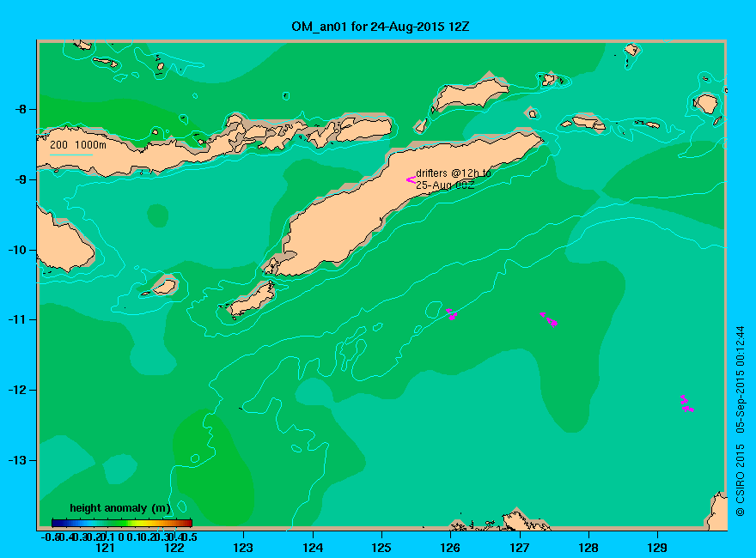Click the 127 longitude axis label
The image size is (756, 558).
[519, 548]
